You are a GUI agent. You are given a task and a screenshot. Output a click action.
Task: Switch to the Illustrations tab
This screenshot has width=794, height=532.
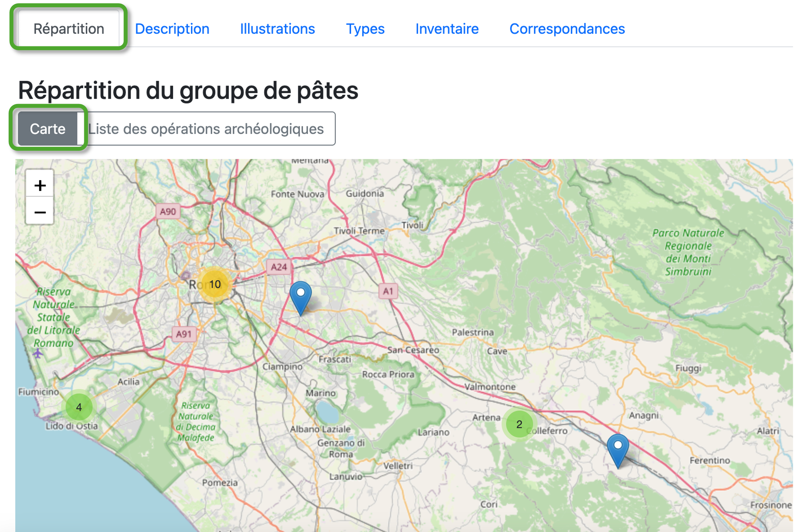[277, 29]
